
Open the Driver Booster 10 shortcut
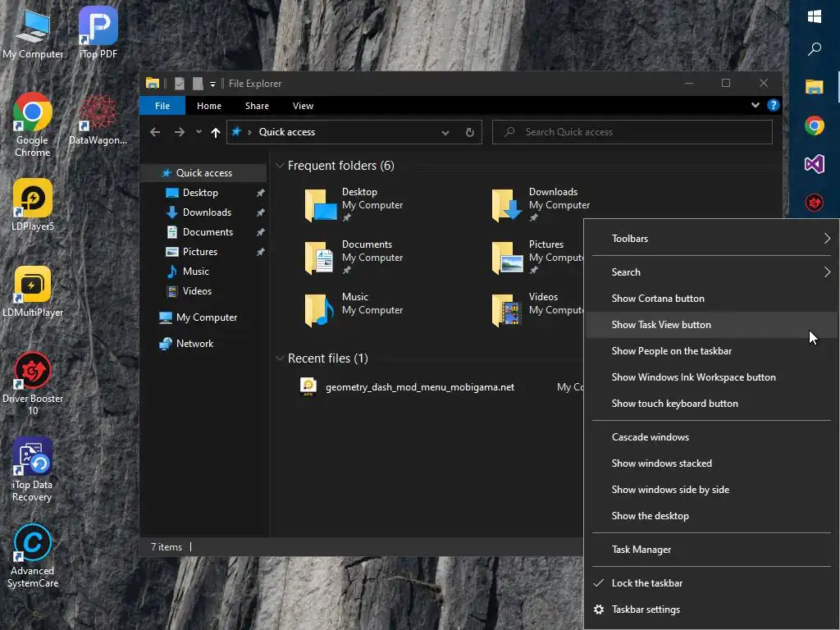tap(33, 384)
